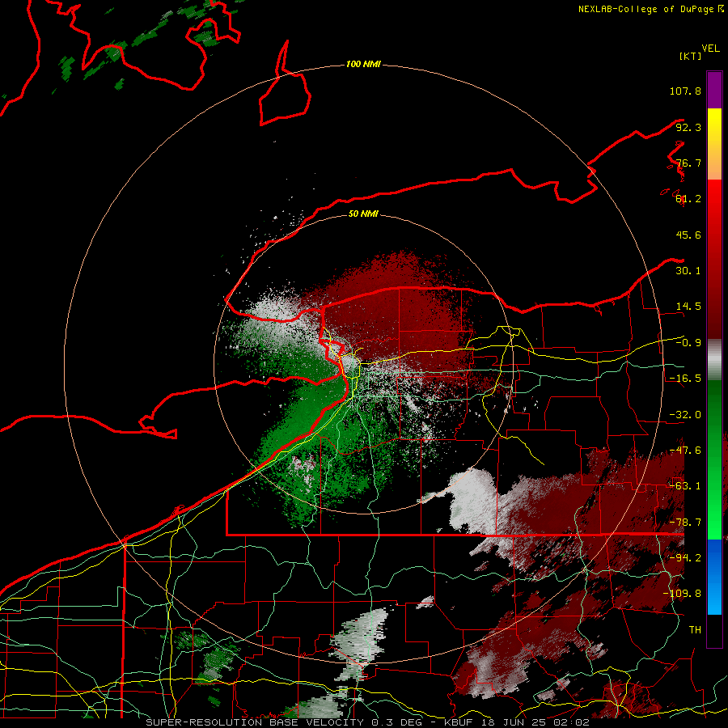728x728 pixels.
Task: Click the yellow-orange segment of velocity color bar
Action: click(x=714, y=144)
